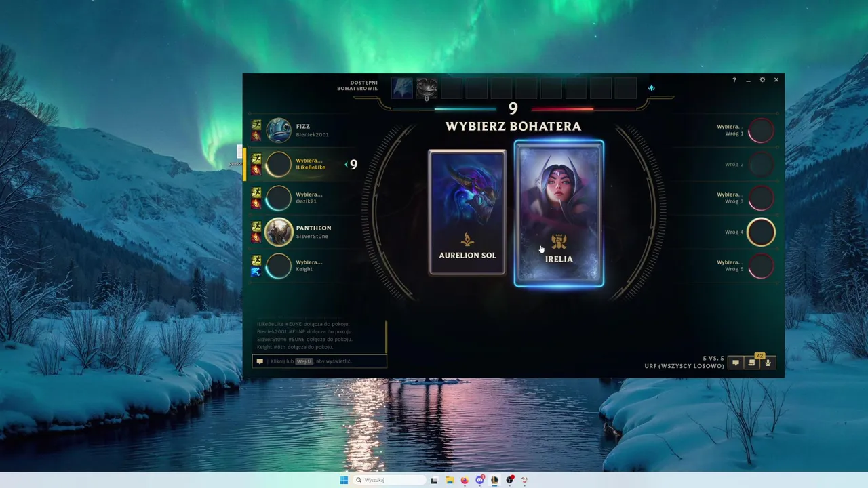The image size is (868, 488).
Task: Open the friends list icon with 42 badge
Action: (x=751, y=363)
